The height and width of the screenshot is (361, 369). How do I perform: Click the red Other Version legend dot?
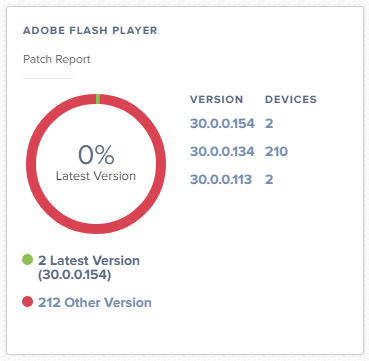(27, 302)
